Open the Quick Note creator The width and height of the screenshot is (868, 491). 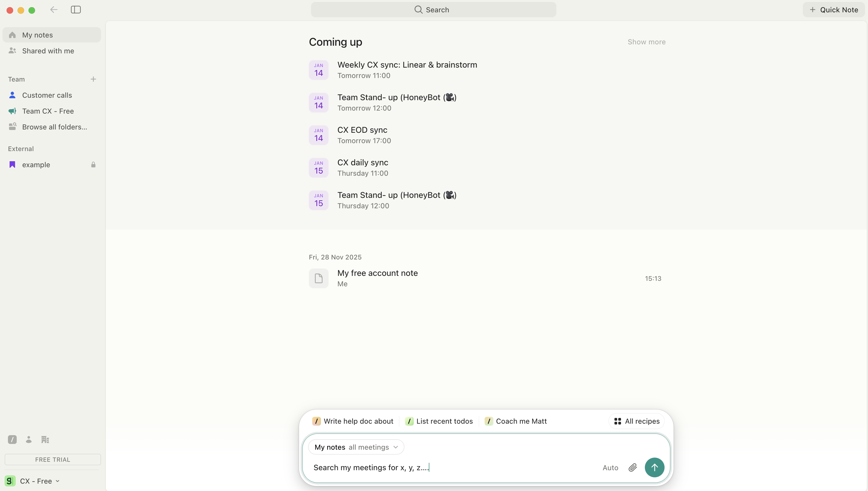coord(833,9)
